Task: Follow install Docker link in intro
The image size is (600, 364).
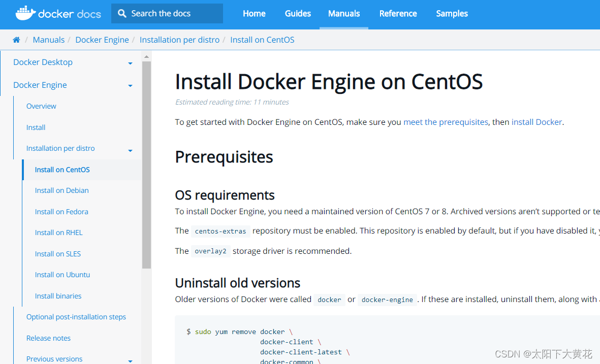Action: pos(537,122)
